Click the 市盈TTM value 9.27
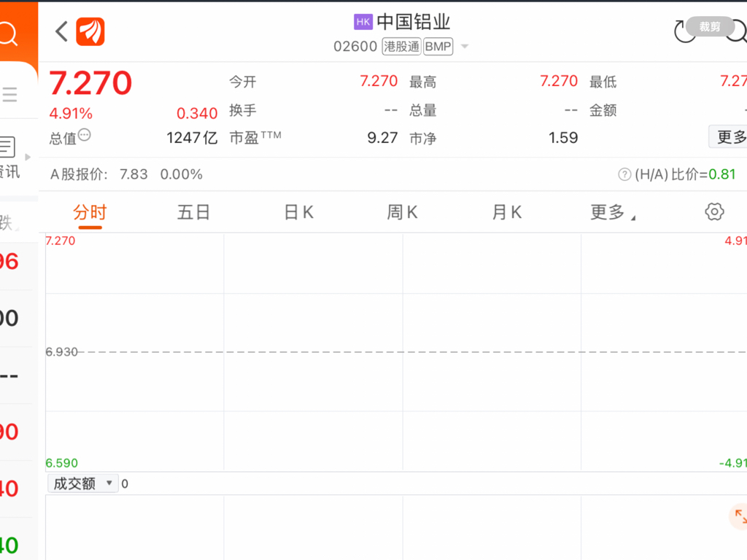 pos(382,138)
